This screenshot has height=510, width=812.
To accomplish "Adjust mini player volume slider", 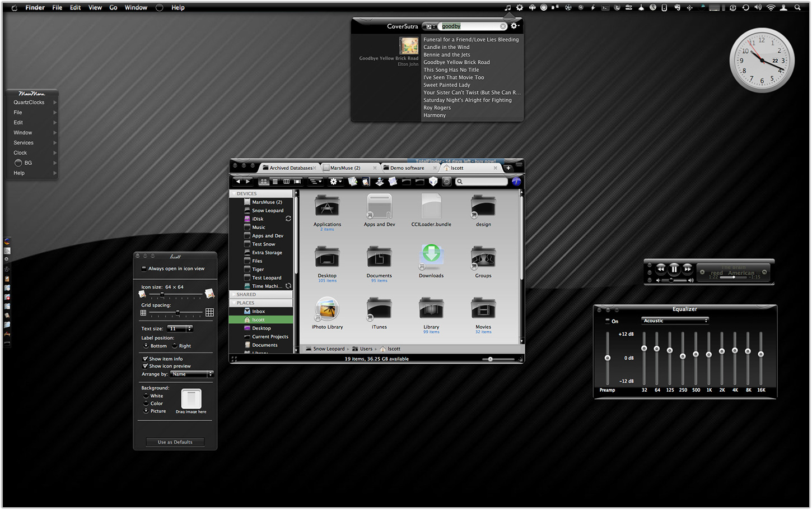I will click(672, 280).
